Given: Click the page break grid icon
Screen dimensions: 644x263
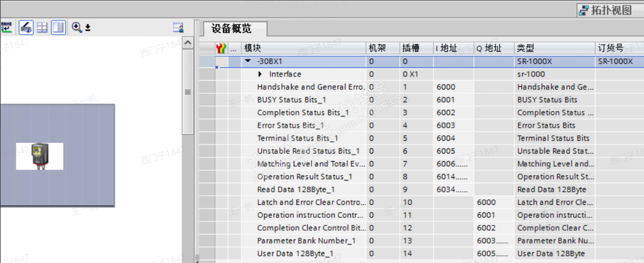Looking at the screenshot, I should [42, 28].
